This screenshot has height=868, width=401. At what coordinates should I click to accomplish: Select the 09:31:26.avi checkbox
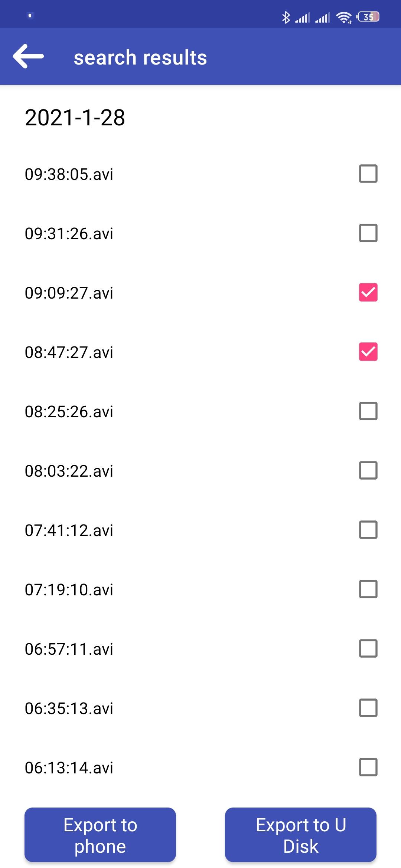click(x=368, y=233)
